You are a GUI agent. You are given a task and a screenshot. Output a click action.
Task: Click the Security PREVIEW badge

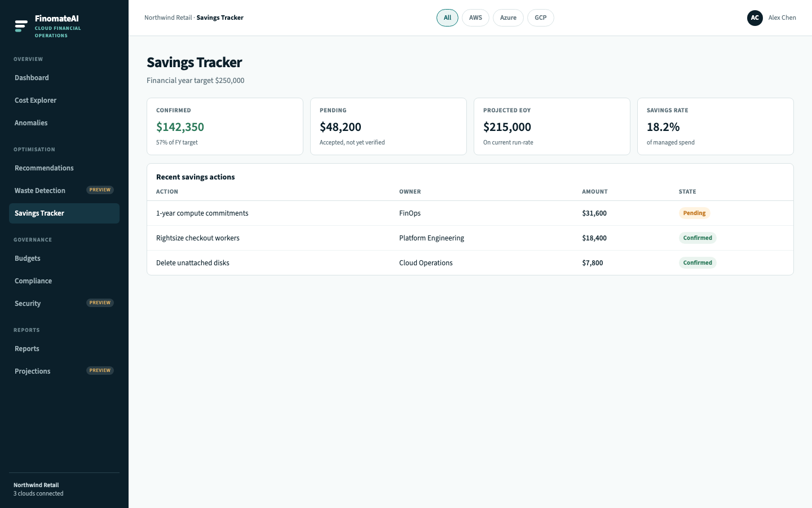click(100, 303)
